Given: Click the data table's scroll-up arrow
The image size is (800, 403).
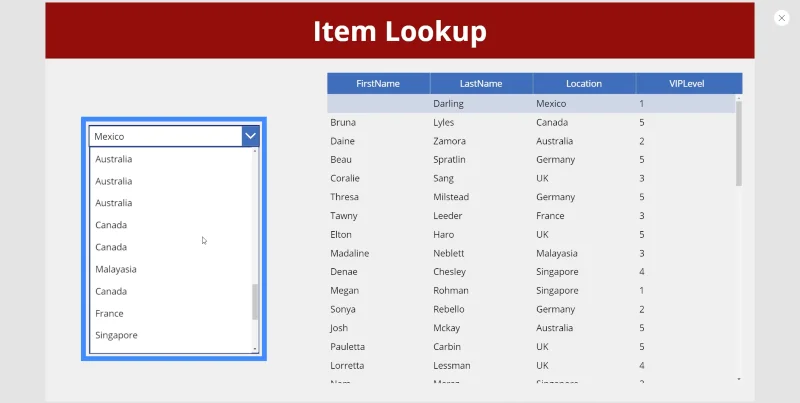Looking at the screenshot, I should (x=739, y=97).
